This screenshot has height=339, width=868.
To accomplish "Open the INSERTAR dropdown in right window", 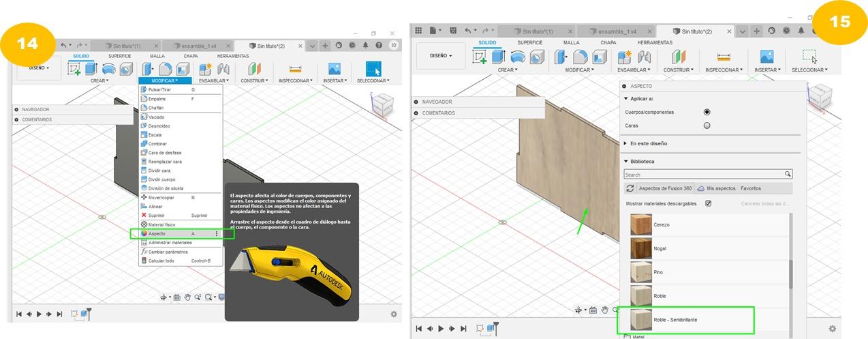I will coord(768,70).
